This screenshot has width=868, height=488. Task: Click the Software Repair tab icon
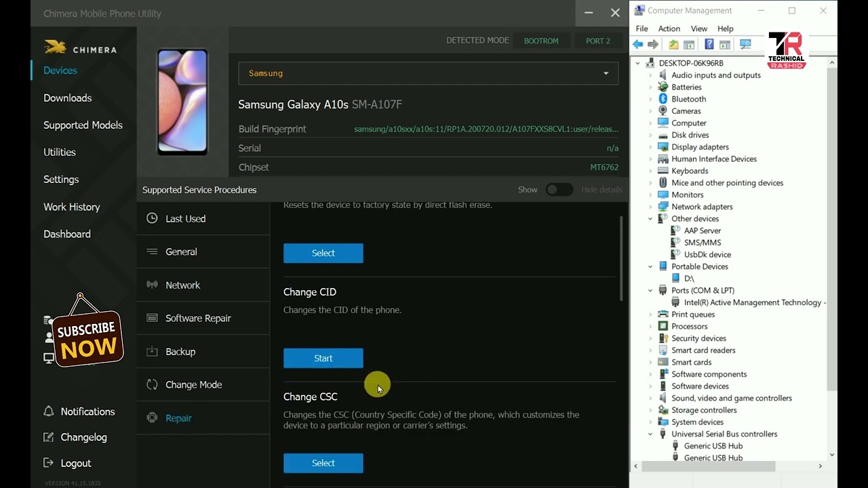(152, 318)
